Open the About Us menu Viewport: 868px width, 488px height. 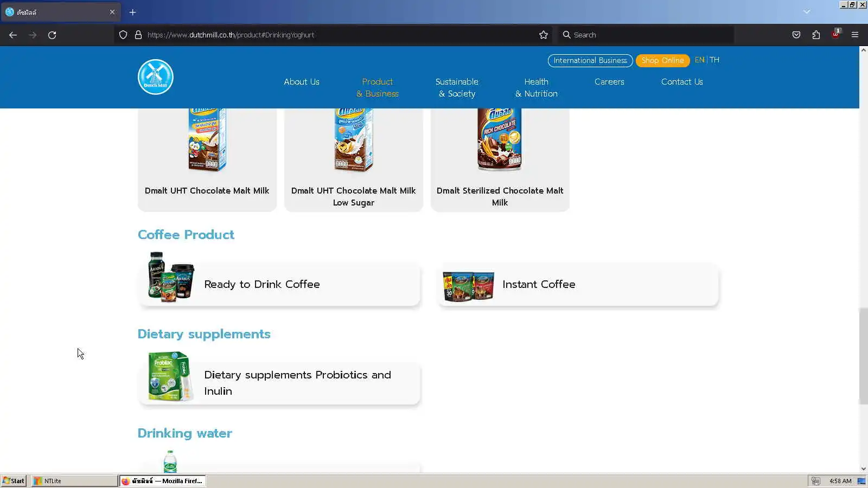pos(302,82)
